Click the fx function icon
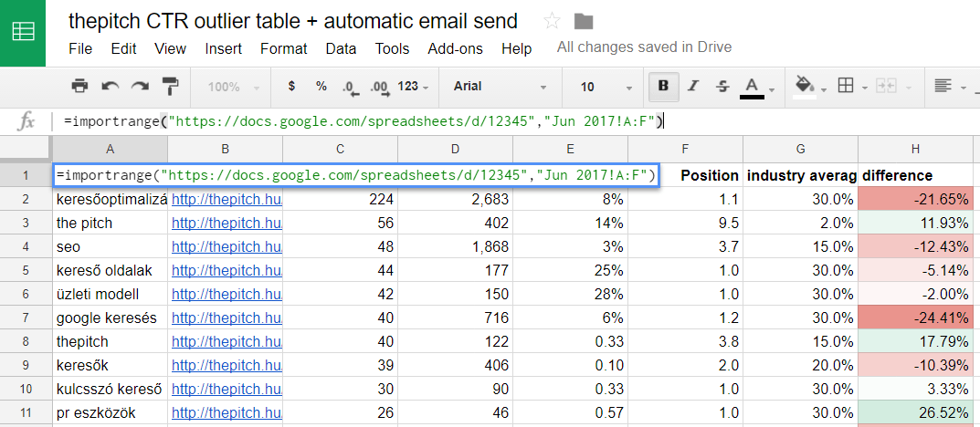 (x=25, y=122)
